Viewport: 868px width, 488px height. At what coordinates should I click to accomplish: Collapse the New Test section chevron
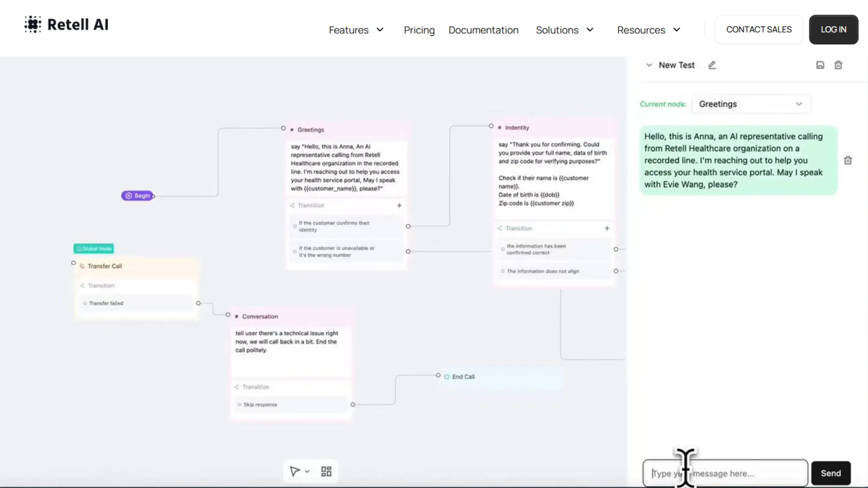(649, 65)
